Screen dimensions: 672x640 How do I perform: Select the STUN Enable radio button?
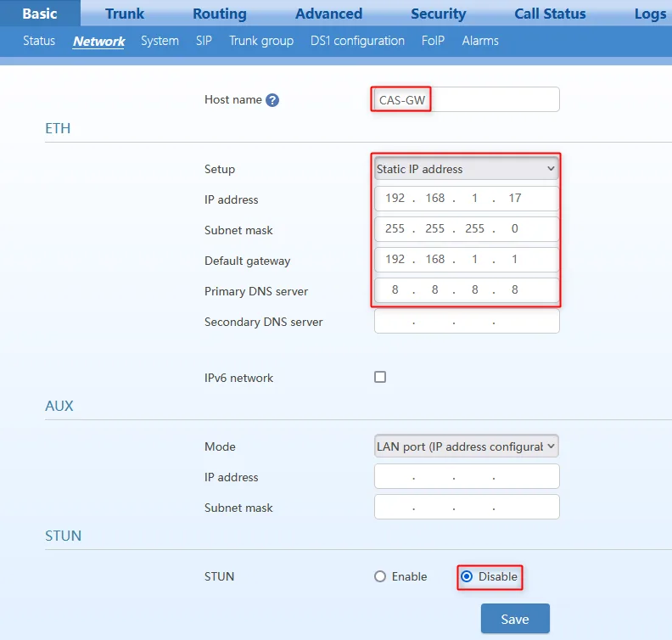380,576
